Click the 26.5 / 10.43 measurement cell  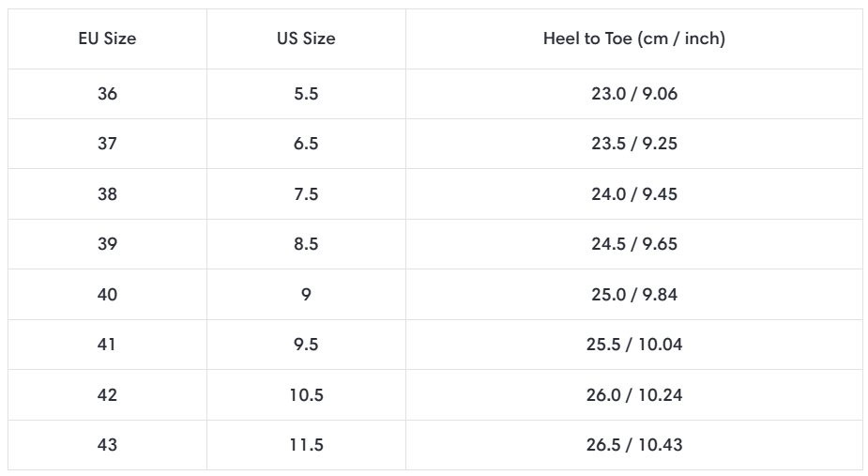coord(633,445)
